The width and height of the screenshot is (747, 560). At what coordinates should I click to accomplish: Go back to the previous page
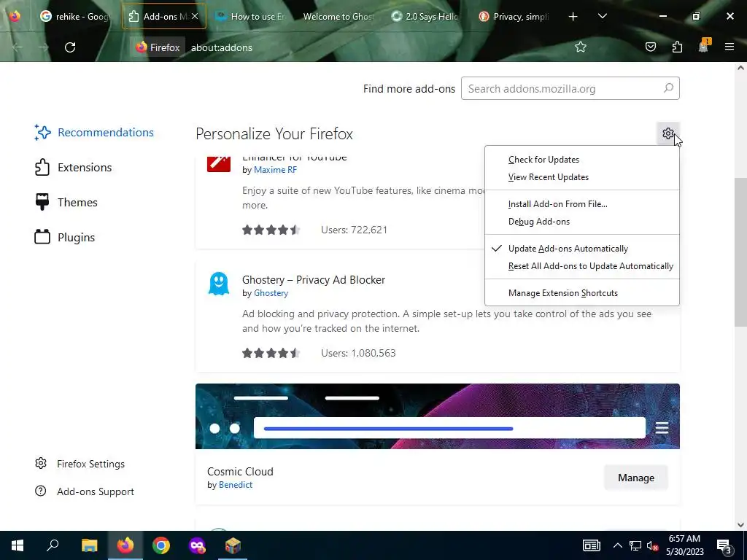pyautogui.click(x=18, y=47)
